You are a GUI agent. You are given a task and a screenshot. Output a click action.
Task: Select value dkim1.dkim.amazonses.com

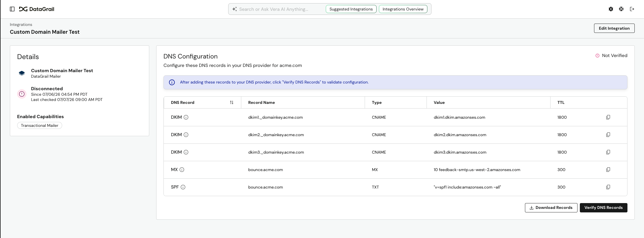(x=460, y=117)
